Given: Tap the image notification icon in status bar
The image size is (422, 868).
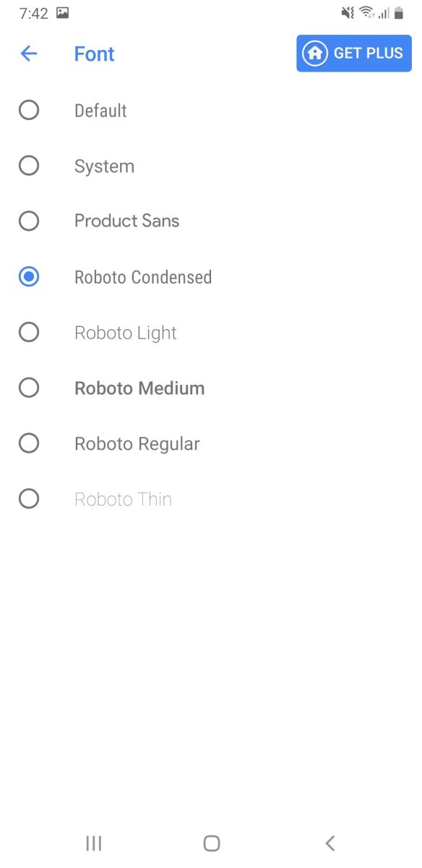Looking at the screenshot, I should pyautogui.click(x=61, y=12).
